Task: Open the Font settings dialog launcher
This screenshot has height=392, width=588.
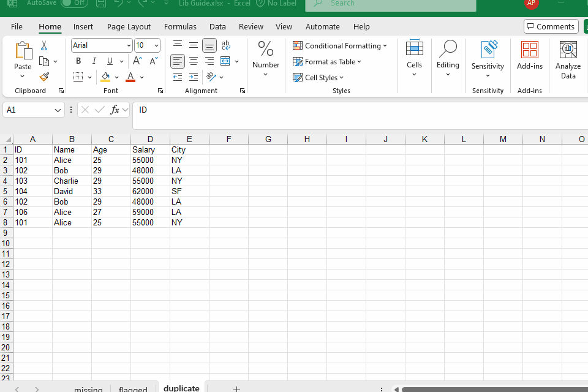Action: [x=160, y=91]
